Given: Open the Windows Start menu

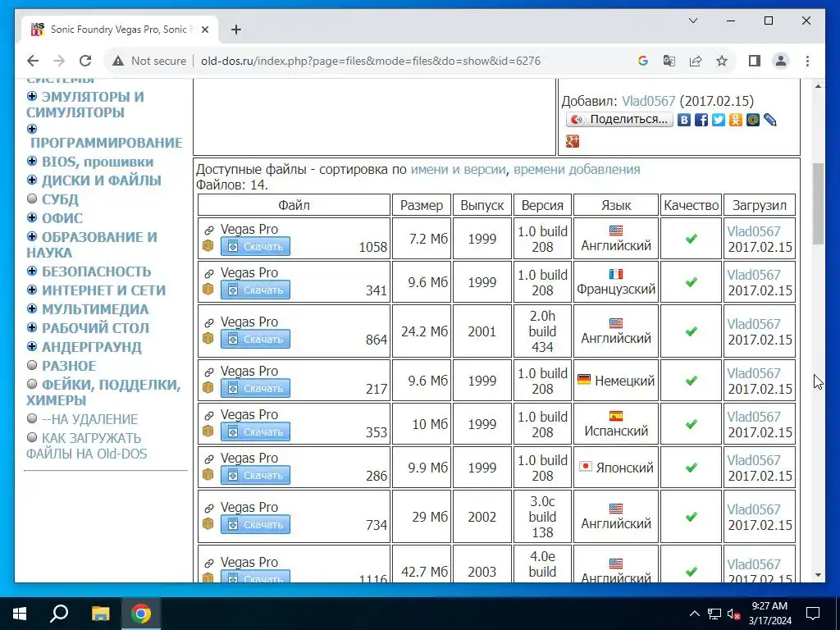Looking at the screenshot, I should click(20, 614).
